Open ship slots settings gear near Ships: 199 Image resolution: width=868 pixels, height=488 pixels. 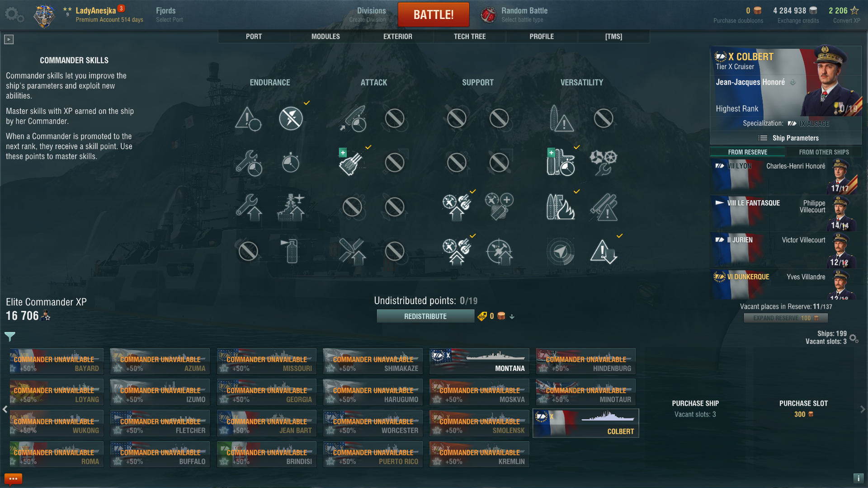point(854,338)
